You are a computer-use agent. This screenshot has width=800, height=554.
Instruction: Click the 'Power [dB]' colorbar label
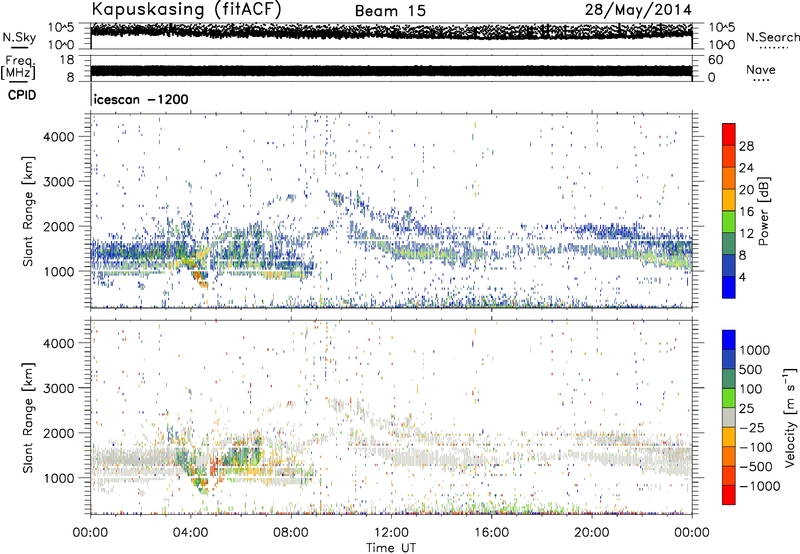click(x=763, y=211)
